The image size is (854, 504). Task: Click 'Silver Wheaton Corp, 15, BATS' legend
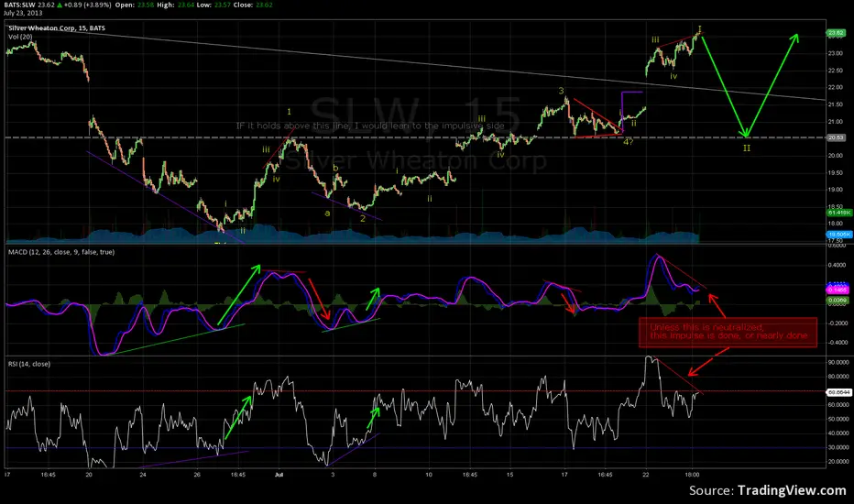pos(57,28)
